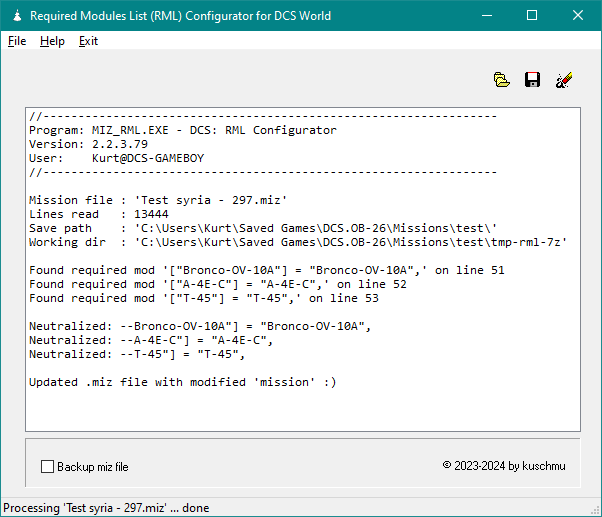
Task: Click the copyright kuschmu label
Action: click(505, 465)
